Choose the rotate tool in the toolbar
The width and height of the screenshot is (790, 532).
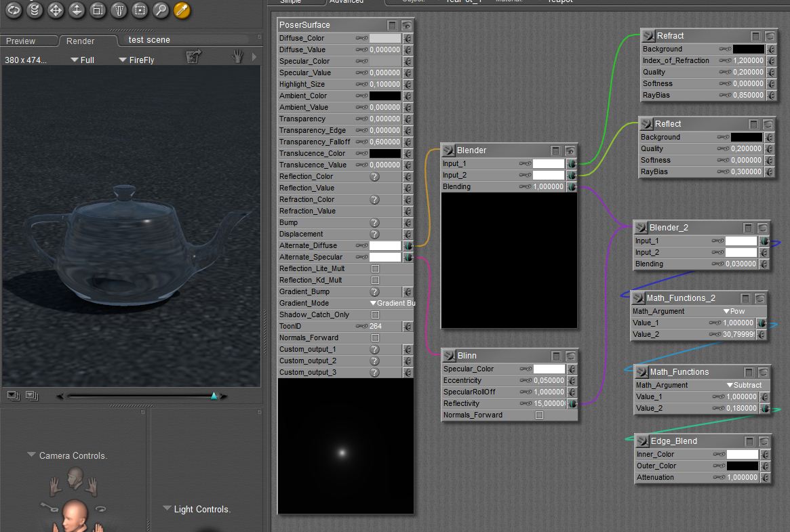coord(14,9)
